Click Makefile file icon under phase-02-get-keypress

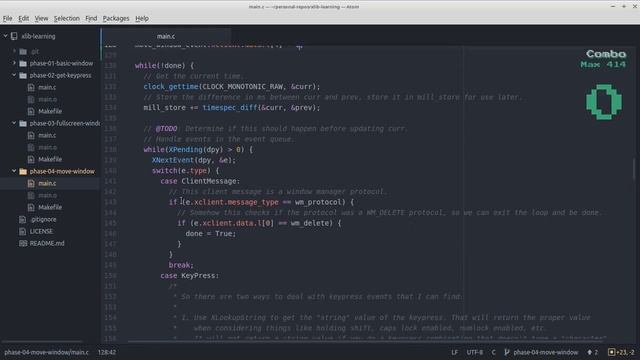pos(31,111)
